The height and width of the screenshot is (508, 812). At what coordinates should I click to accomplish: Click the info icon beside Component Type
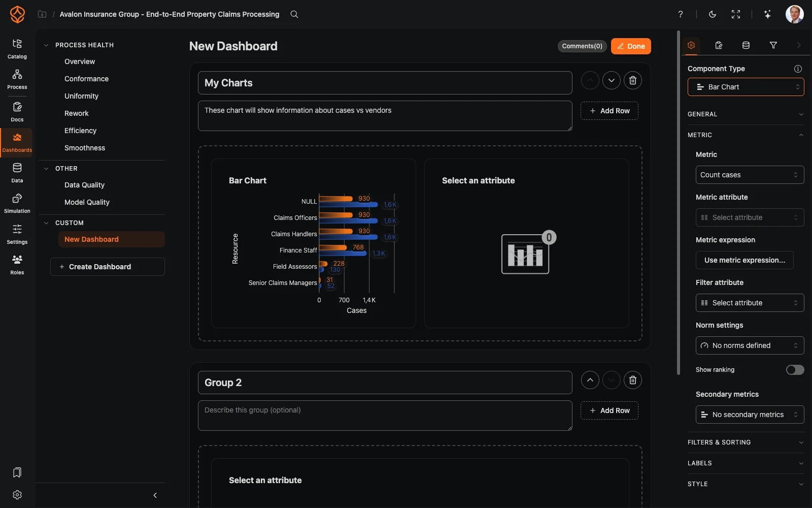click(x=798, y=69)
